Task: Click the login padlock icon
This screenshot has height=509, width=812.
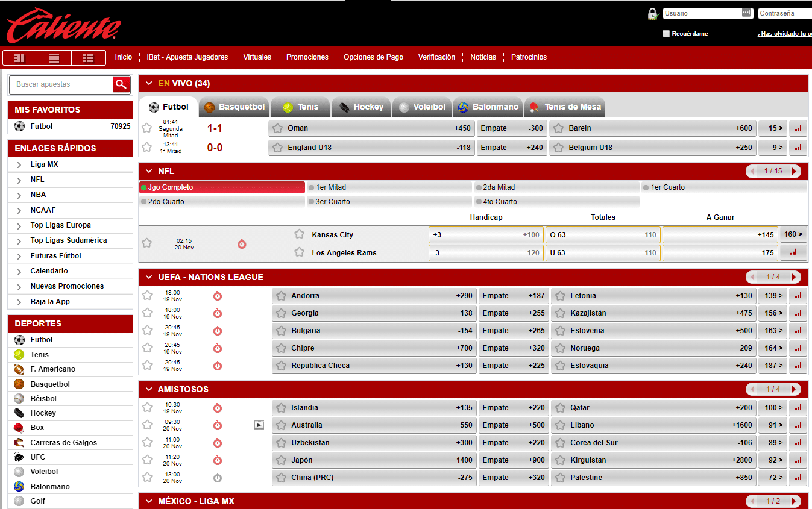Action: click(653, 13)
